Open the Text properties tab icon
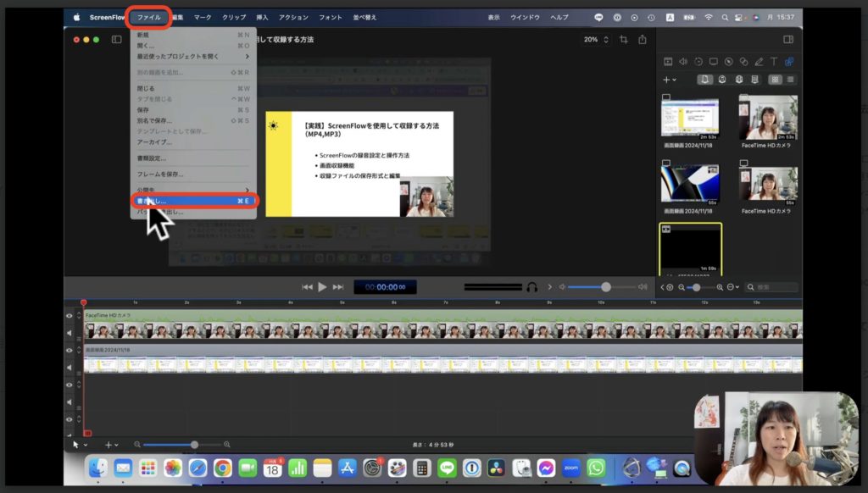Viewport: 868px width, 493px height. pos(773,62)
